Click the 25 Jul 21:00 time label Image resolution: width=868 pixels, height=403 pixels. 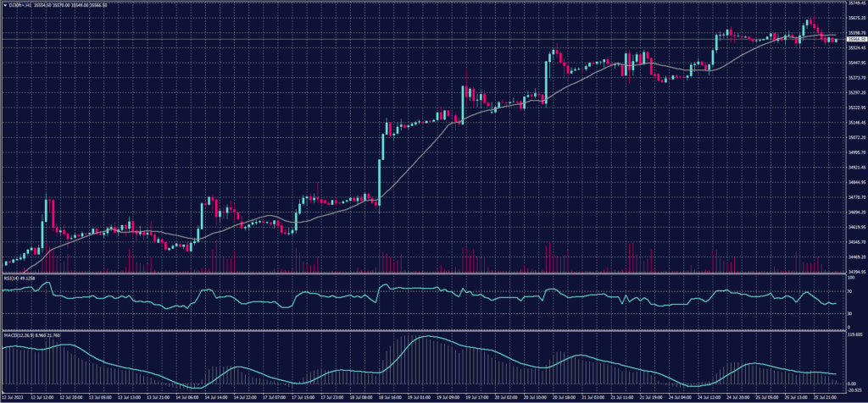tap(824, 396)
